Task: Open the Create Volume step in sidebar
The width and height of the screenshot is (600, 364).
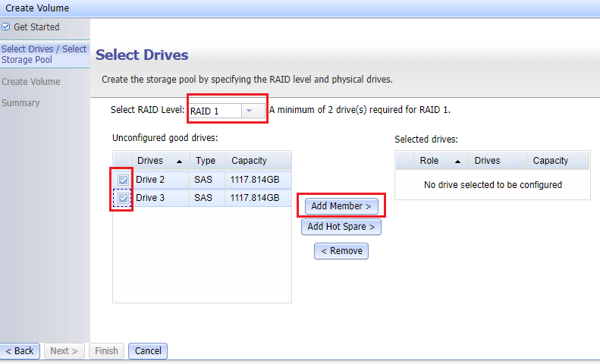Action: click(x=31, y=82)
